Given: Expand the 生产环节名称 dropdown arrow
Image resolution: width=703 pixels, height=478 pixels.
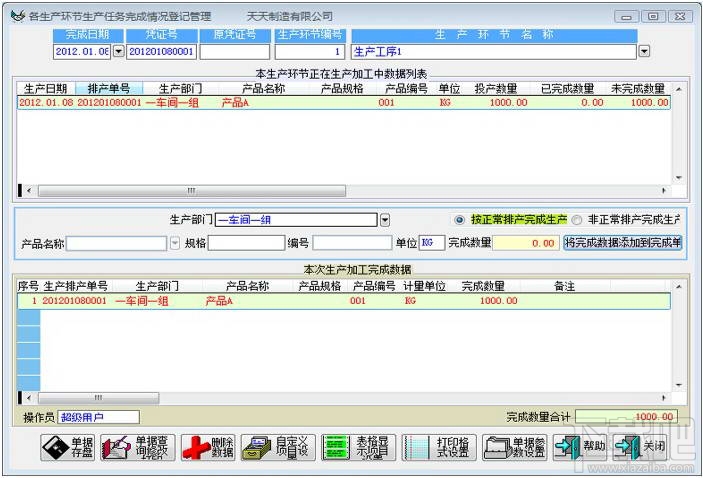Looking at the screenshot, I should (x=644, y=51).
